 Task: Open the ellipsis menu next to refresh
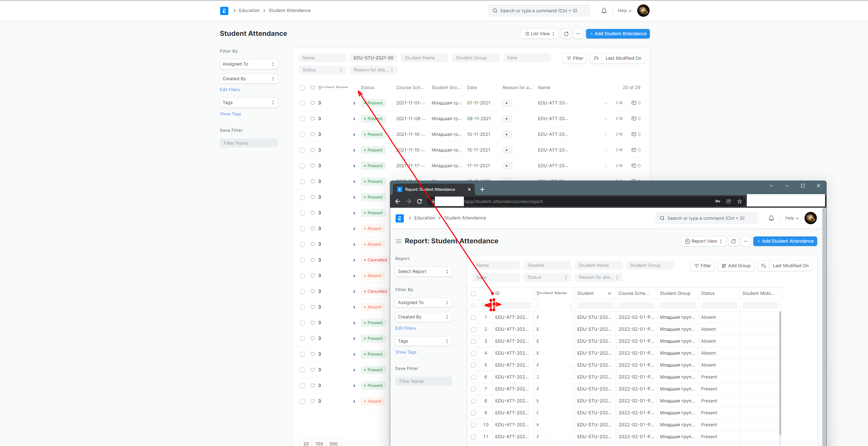[579, 34]
